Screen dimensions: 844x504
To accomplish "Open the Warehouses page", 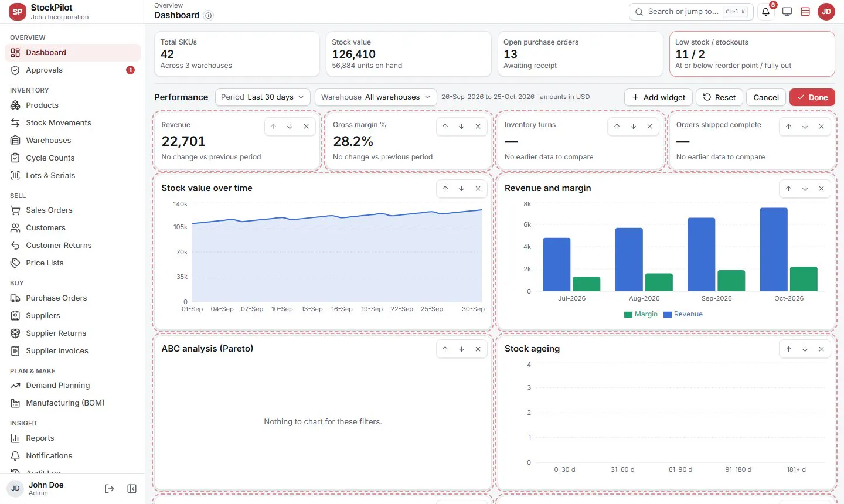I will pos(73,141).
